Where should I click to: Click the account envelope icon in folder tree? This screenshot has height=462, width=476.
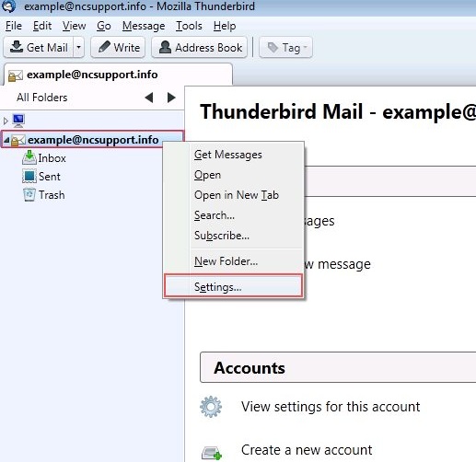(18, 141)
